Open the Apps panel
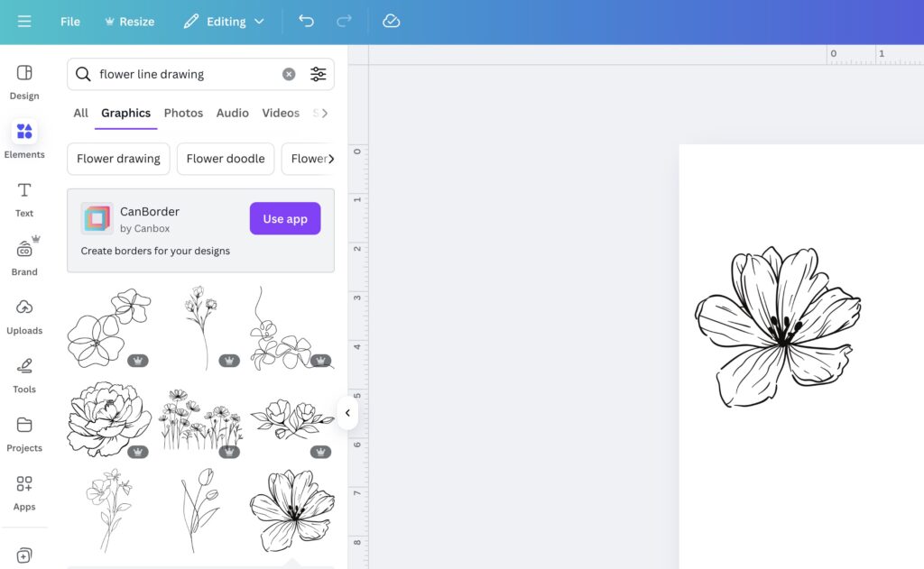The width and height of the screenshot is (924, 569). click(24, 490)
